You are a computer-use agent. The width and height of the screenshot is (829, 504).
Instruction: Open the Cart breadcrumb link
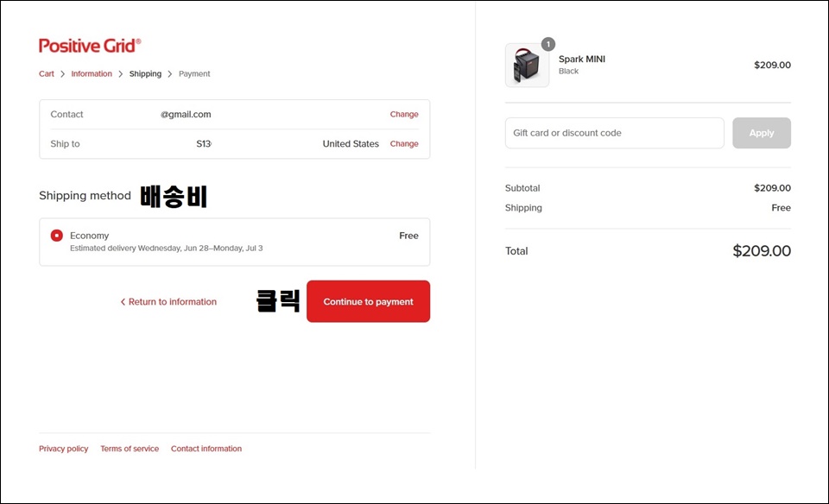coord(47,74)
